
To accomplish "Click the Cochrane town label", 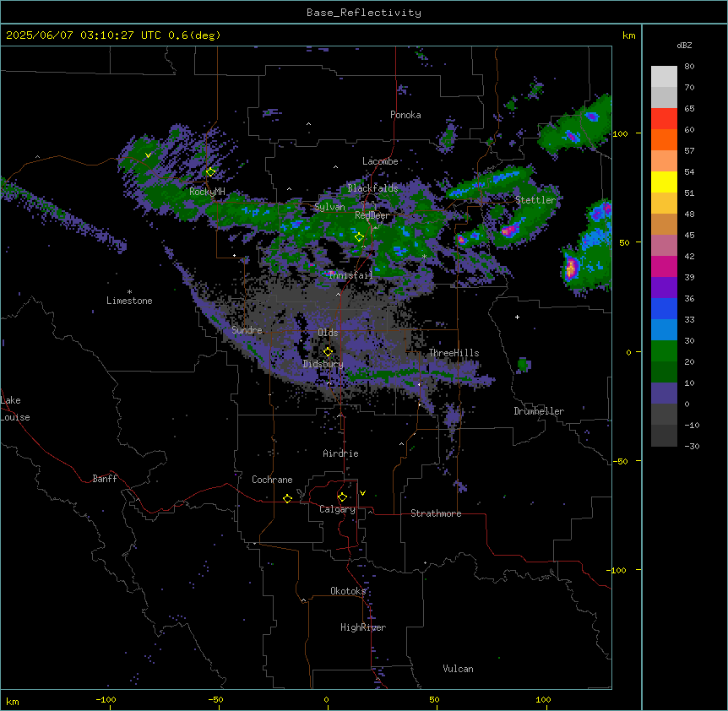I will [272, 480].
